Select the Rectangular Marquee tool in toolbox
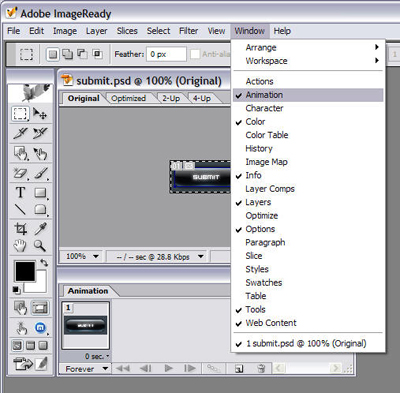 (20, 114)
